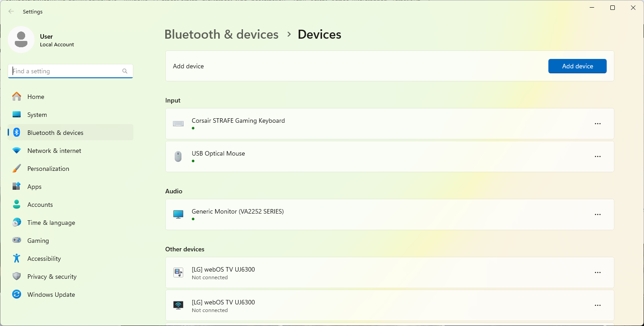Click the Corsair STRAFE Gaming Keyboard name

tap(238, 121)
